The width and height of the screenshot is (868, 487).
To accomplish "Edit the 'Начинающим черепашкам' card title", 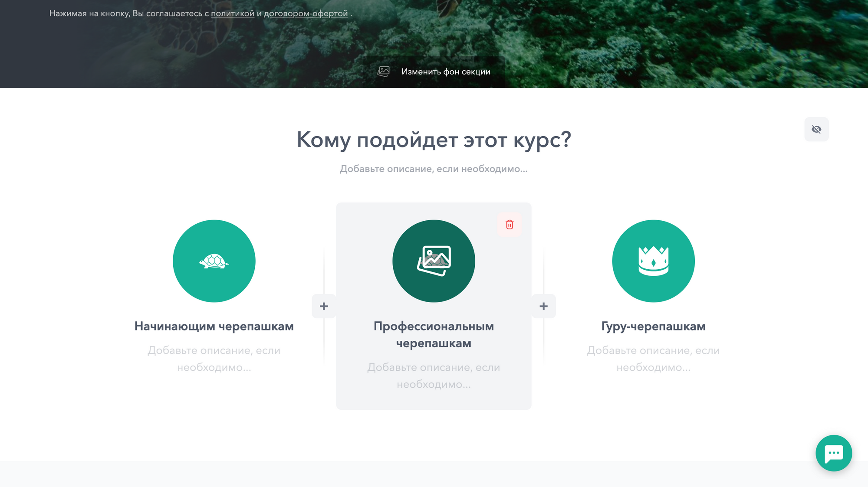I will tap(214, 326).
